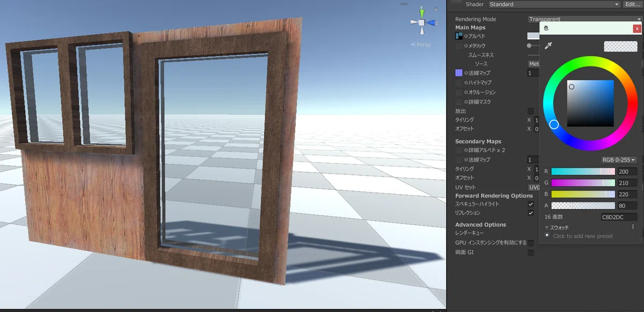Open texture picker circle beside Main Maps 法線マップ
Screen dimensions: 644x312
click(x=466, y=73)
